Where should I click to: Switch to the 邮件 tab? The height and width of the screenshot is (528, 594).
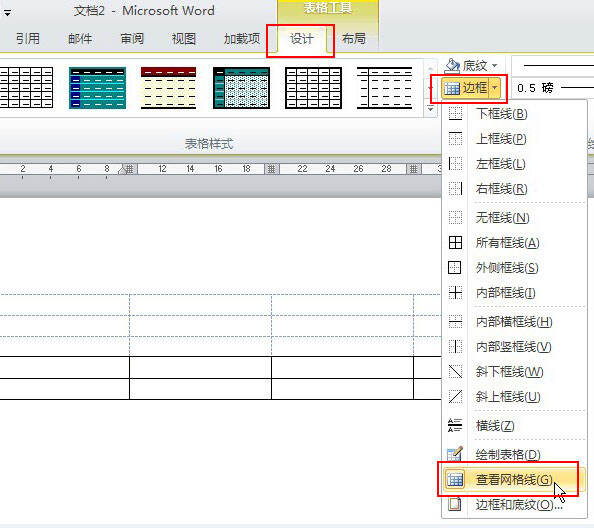click(80, 39)
